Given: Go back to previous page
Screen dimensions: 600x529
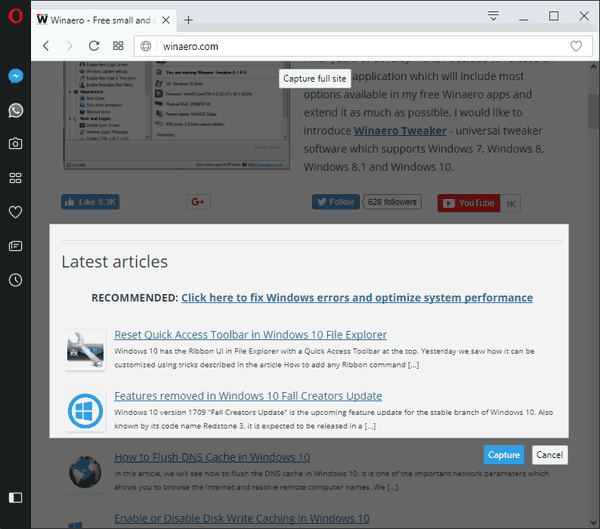Looking at the screenshot, I should click(46, 46).
